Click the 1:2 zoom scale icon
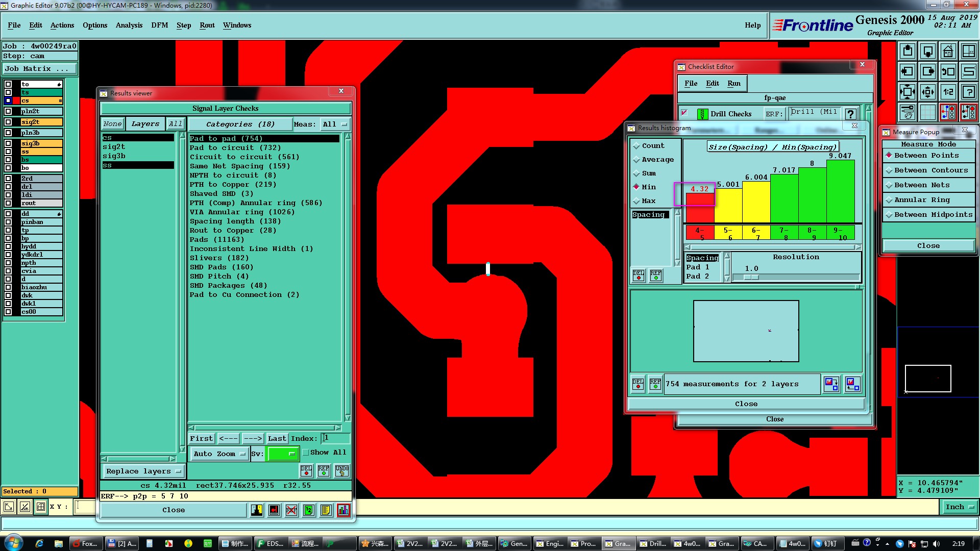Image resolution: width=980 pixels, height=551 pixels. (948, 92)
